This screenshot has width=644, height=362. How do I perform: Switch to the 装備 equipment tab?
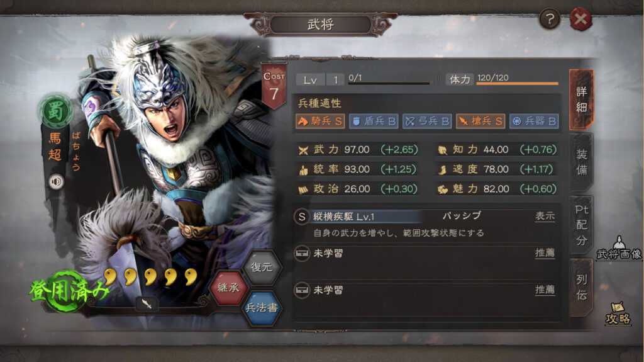(x=581, y=162)
